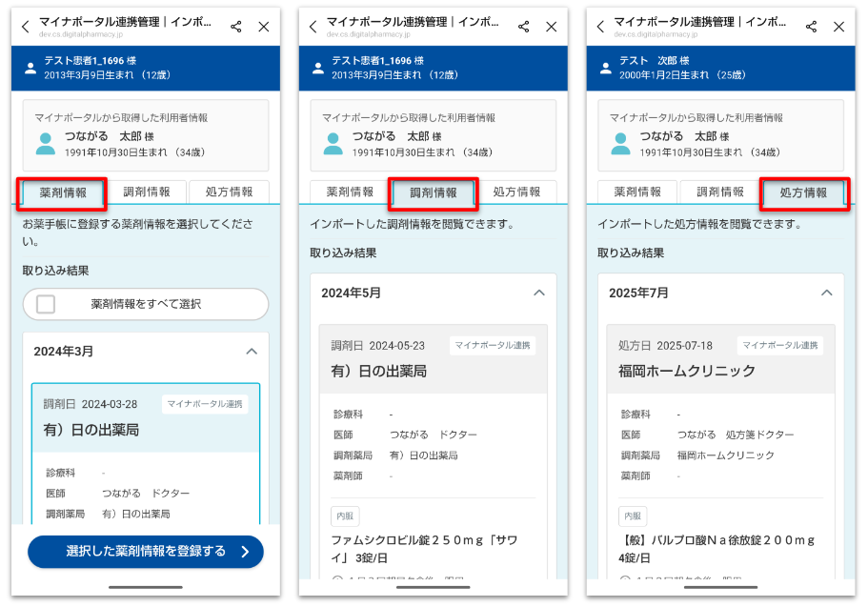868x607 pixels.
Task: Collapse the 2025年7月 section chevron
Action: 826,293
